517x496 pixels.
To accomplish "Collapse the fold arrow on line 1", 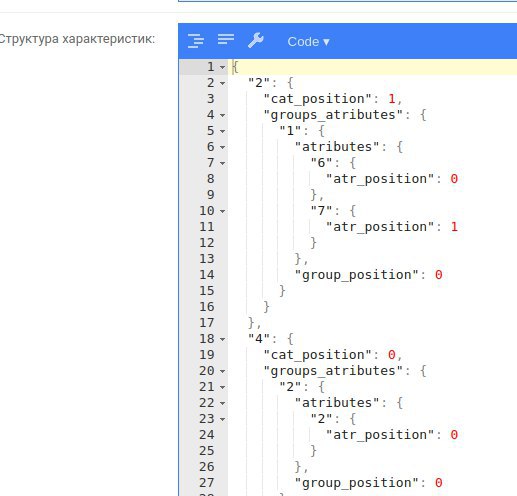I will [222, 67].
